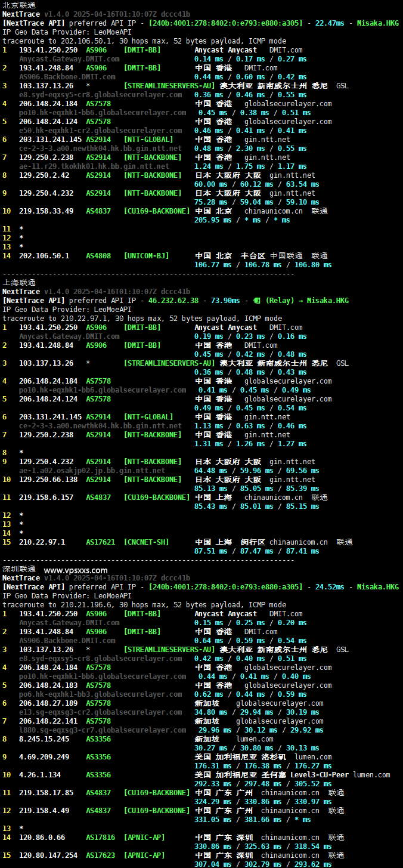Click hop IP 206.148.22.141

pyautogui.click(x=48, y=721)
